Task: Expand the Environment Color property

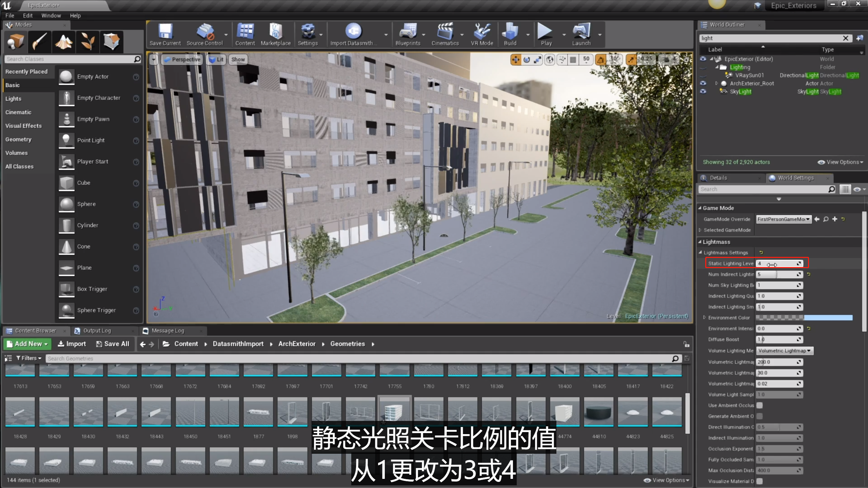Action: (705, 318)
